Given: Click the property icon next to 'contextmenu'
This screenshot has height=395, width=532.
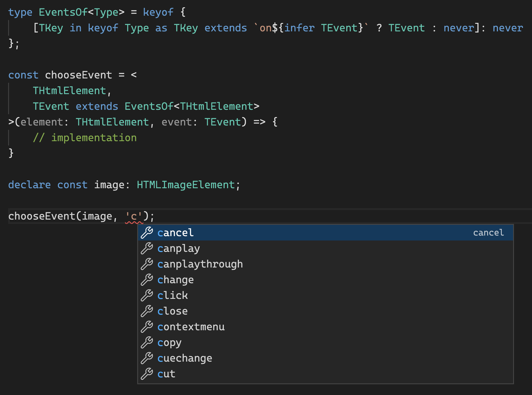Looking at the screenshot, I should coord(147,327).
